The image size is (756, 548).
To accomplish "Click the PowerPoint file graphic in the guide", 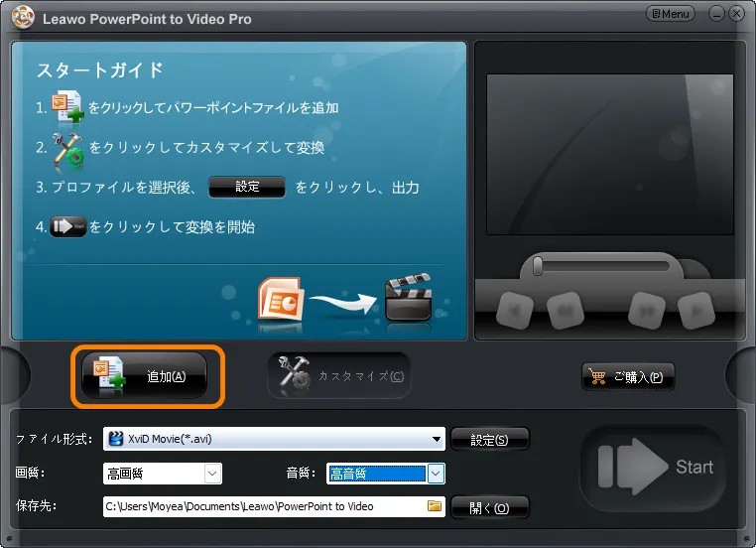I will 281,300.
